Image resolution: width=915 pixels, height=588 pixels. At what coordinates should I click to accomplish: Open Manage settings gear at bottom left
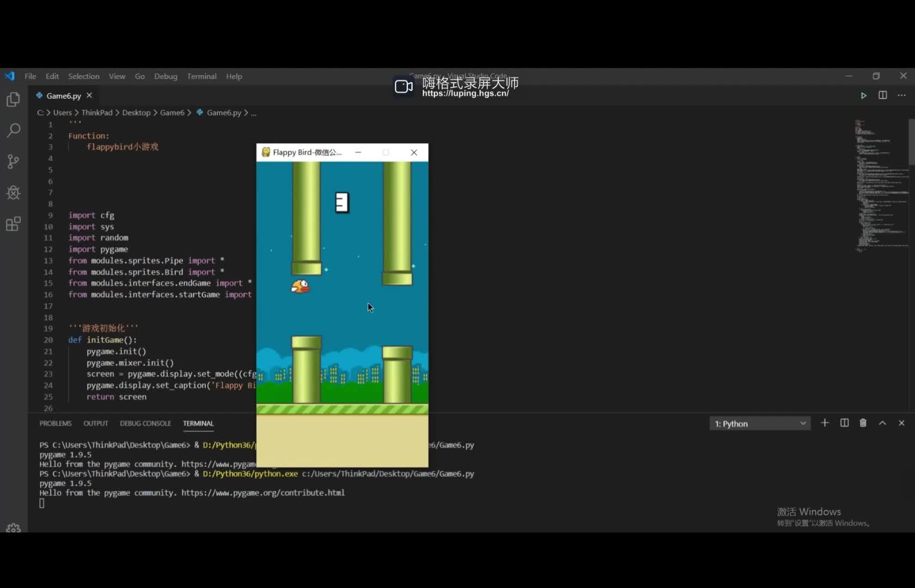click(x=13, y=527)
